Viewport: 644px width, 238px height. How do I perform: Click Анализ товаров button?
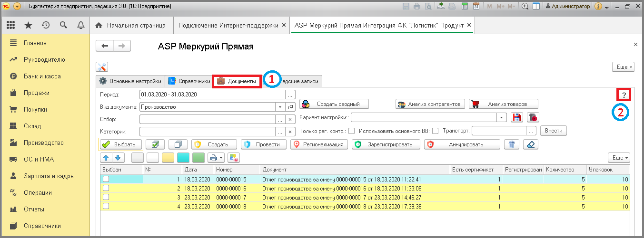504,104
